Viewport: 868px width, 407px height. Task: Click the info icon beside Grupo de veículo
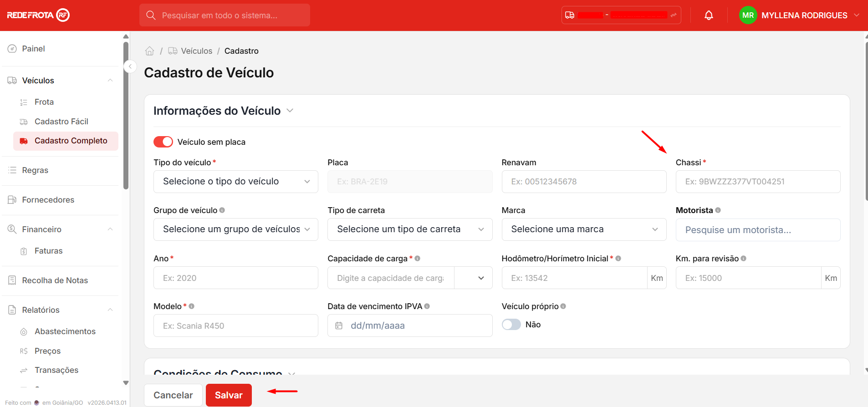pyautogui.click(x=222, y=210)
